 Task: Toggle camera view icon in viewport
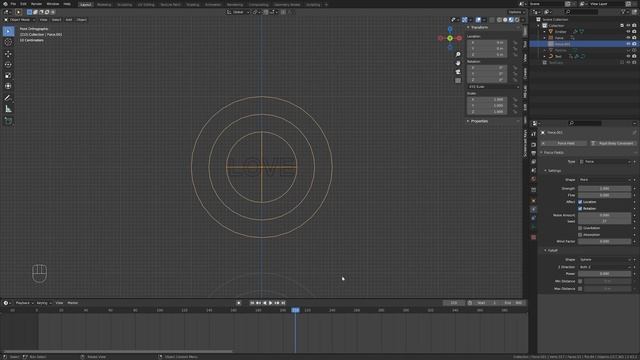[x=458, y=72]
